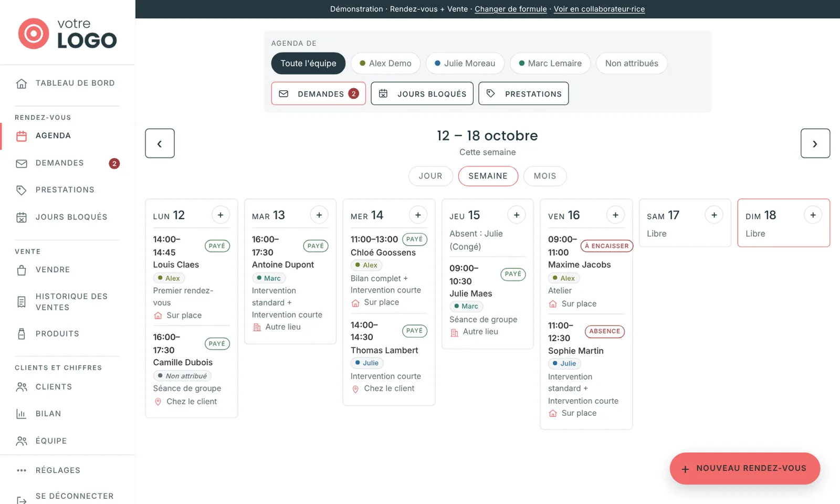Viewport: 840px width, 504px height.
Task: Go to previous week chevron
Action: tap(160, 143)
